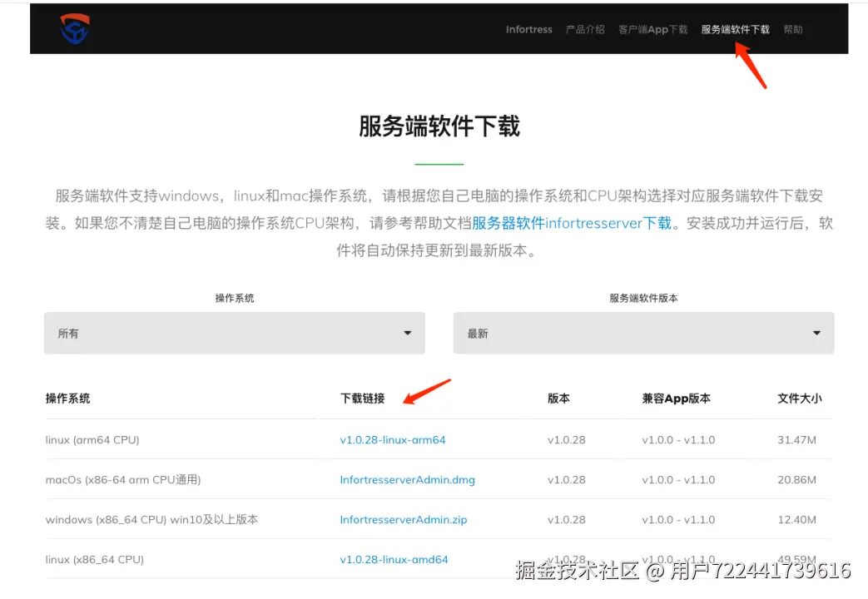Click v1.0.28 version in arm64 row

[x=566, y=440]
